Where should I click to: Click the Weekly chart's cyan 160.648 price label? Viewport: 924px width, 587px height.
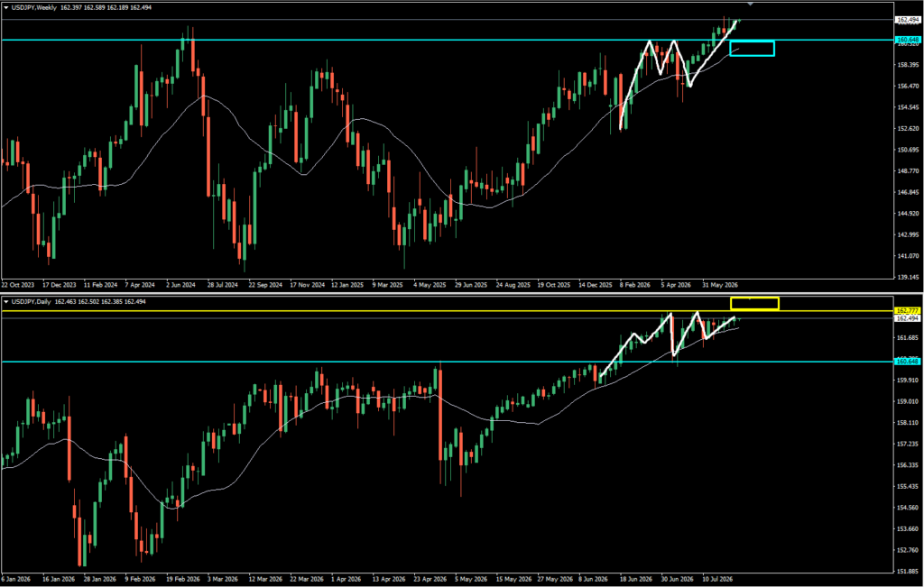coord(908,40)
